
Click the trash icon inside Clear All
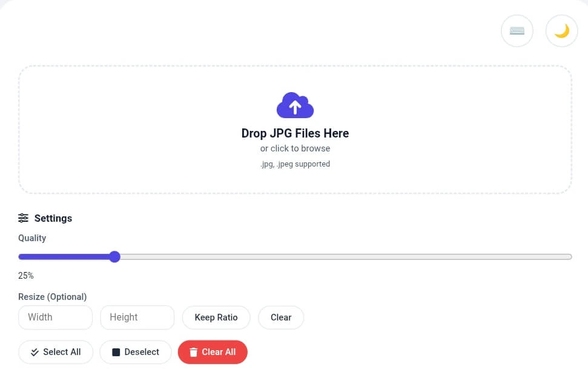pos(194,352)
